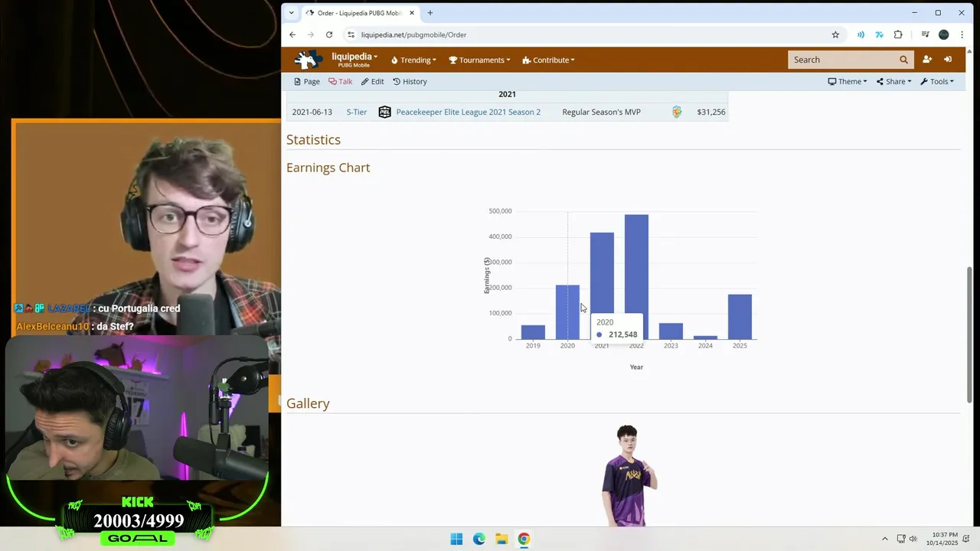Expand the Tools dropdown

[937, 81]
